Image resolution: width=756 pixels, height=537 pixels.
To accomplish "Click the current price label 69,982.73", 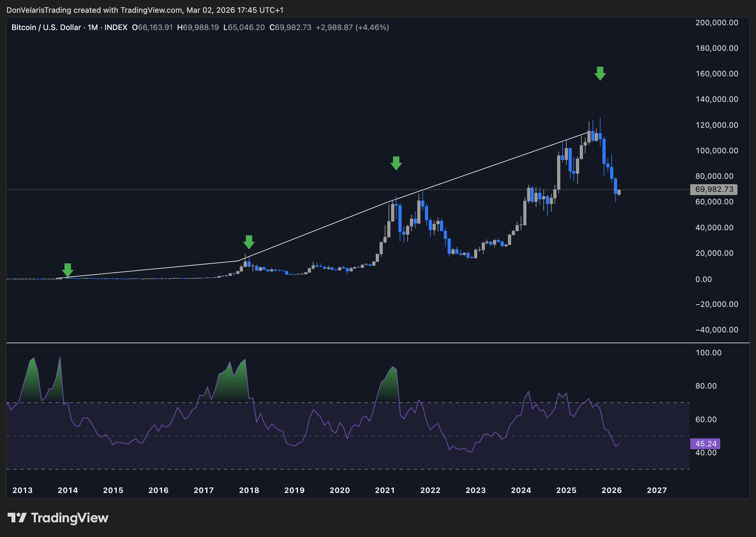I will (714, 189).
